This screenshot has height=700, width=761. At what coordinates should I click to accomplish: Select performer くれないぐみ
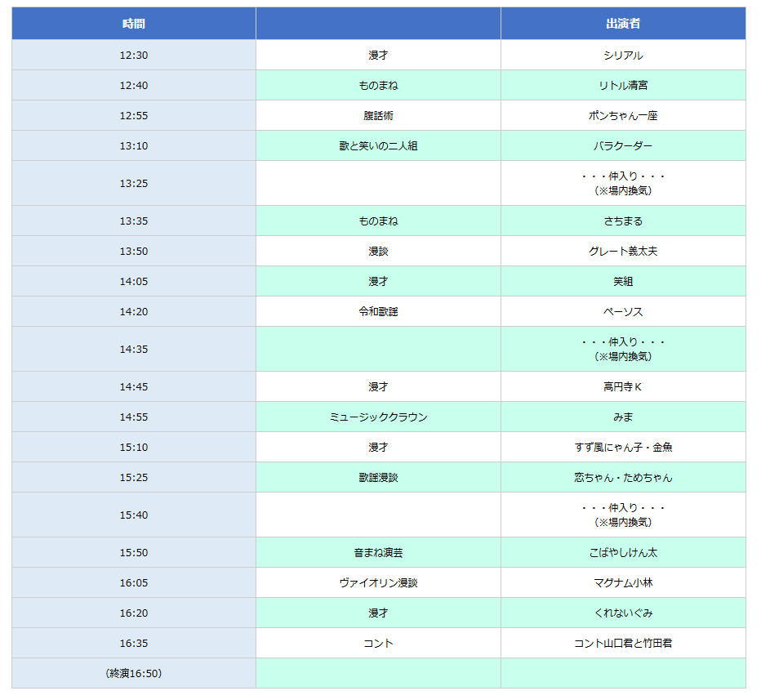pyautogui.click(x=623, y=613)
